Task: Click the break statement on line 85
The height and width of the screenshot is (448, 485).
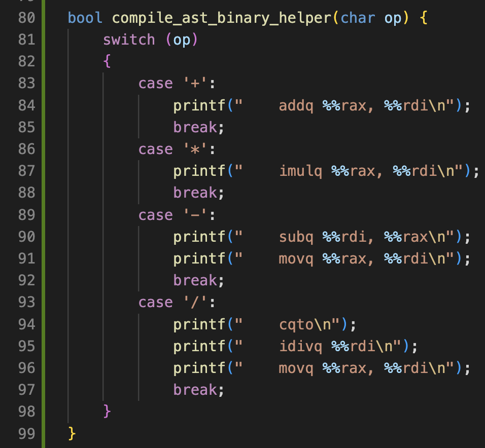Action: (195, 127)
